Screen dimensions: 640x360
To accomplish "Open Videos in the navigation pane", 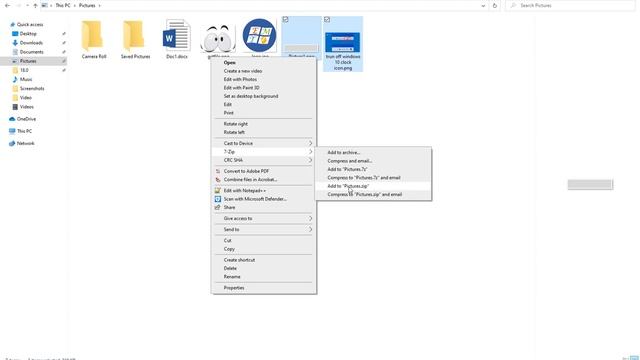I will (x=27, y=107).
